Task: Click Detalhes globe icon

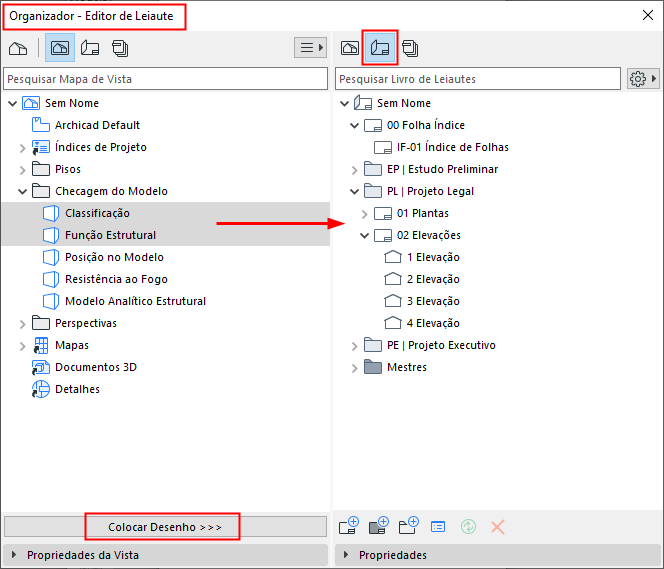Action: pos(41,389)
